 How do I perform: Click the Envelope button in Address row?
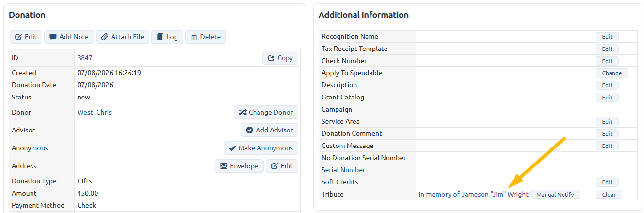pyautogui.click(x=239, y=166)
